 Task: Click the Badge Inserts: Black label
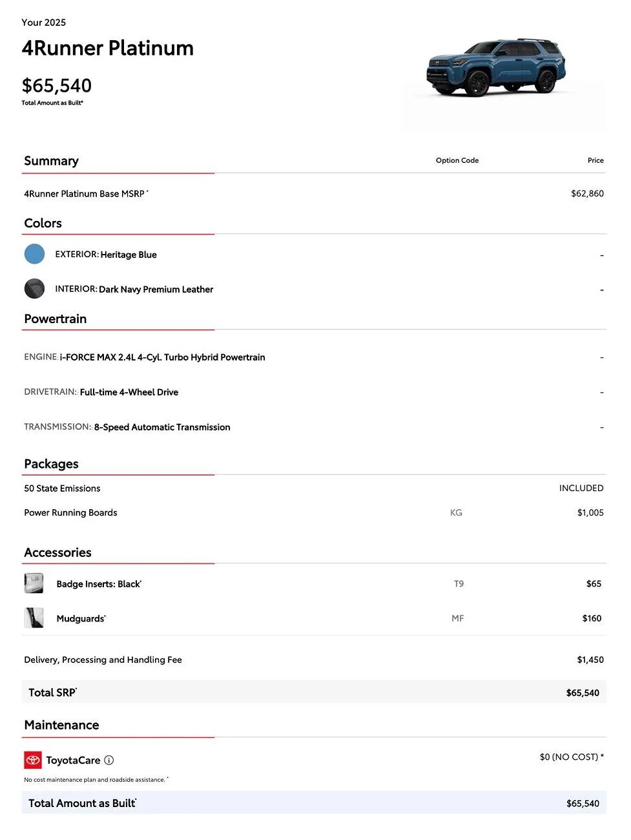point(98,584)
